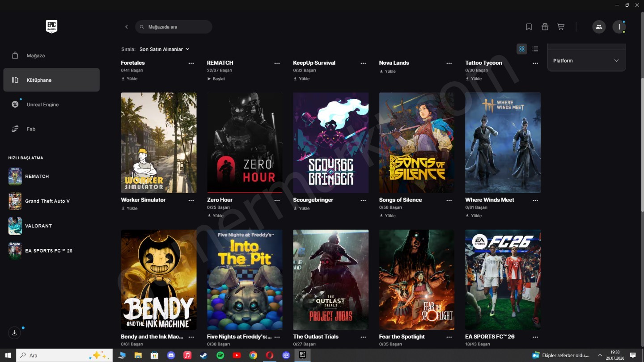Select Kütüphane in the sidebar
The width and height of the screenshot is (644, 362).
(51, 80)
